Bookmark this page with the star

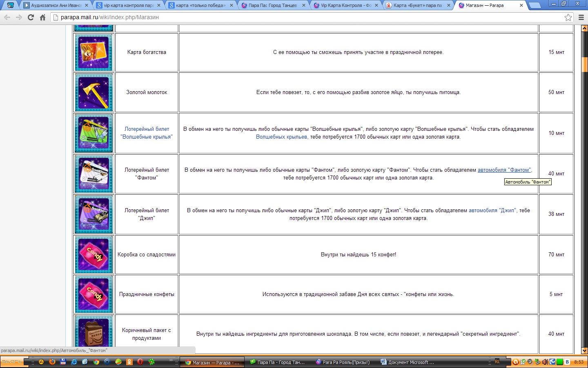tap(568, 17)
